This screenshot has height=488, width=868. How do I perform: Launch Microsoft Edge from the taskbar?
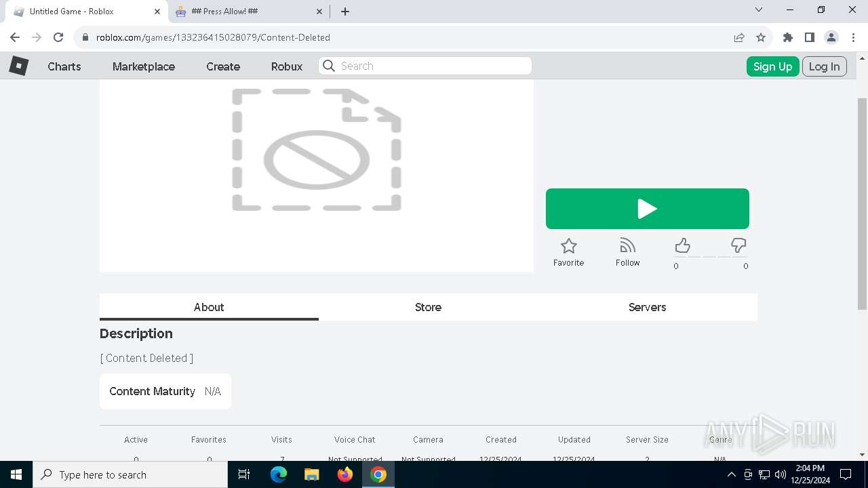(x=279, y=474)
